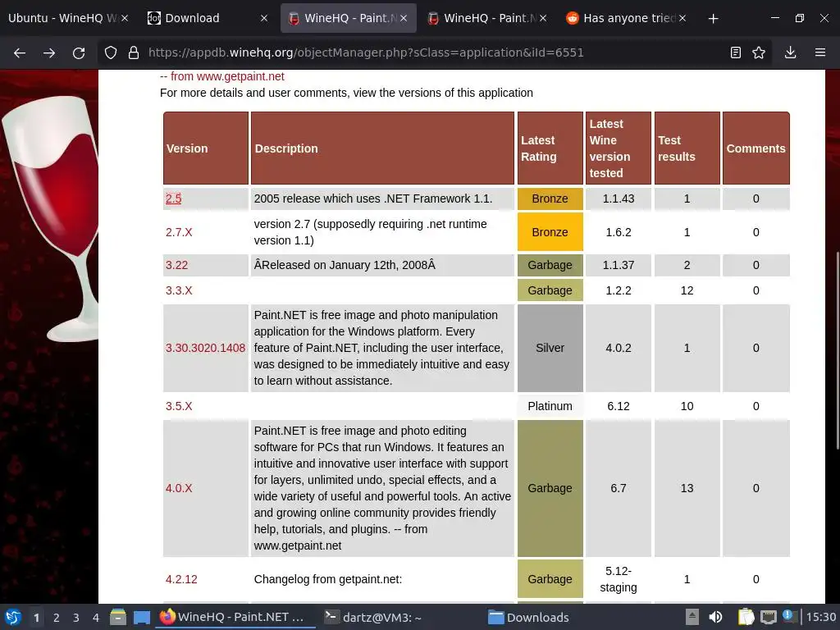Click the site security padlock icon
840x630 pixels.
pyautogui.click(x=134, y=52)
